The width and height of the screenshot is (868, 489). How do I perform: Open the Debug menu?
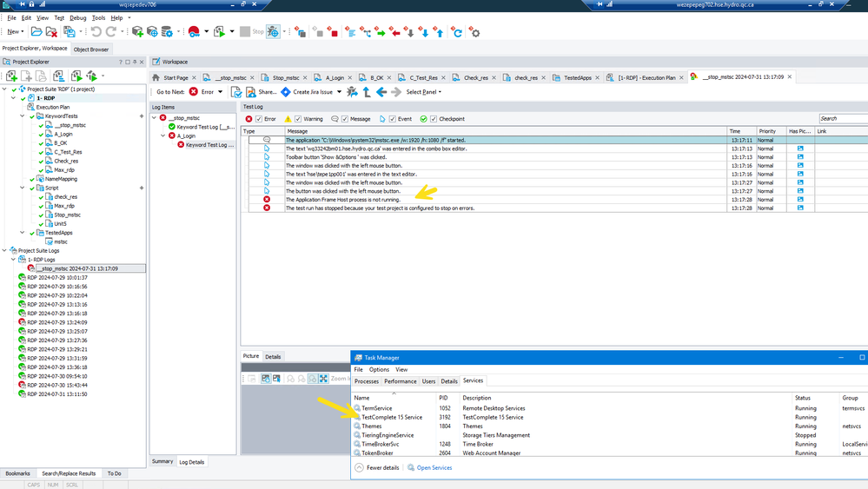(x=77, y=17)
